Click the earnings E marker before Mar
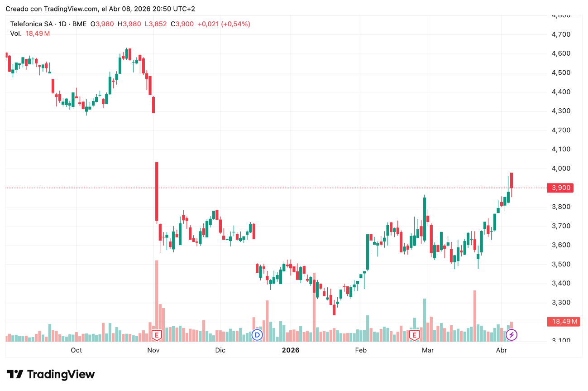This screenshot has height=391, width=588. pyautogui.click(x=414, y=335)
